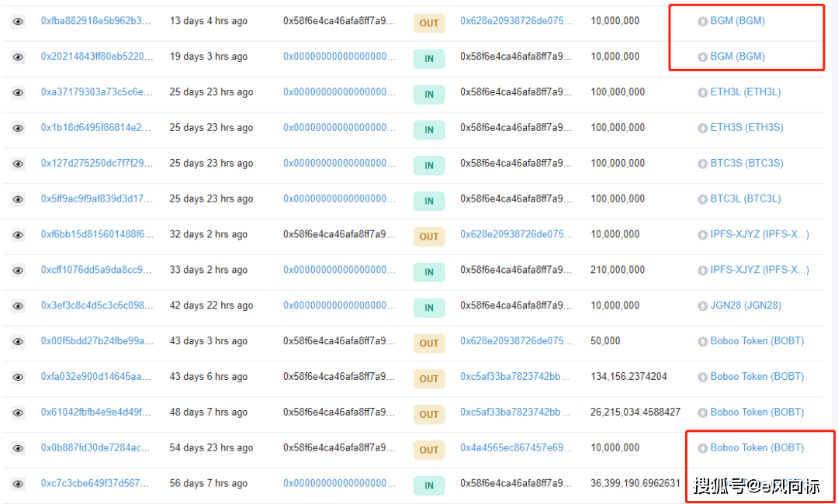Image resolution: width=838 pixels, height=504 pixels.
Task: Open transaction hash 0x3ef3c8c4d5c3c6c098
Action: point(97,306)
